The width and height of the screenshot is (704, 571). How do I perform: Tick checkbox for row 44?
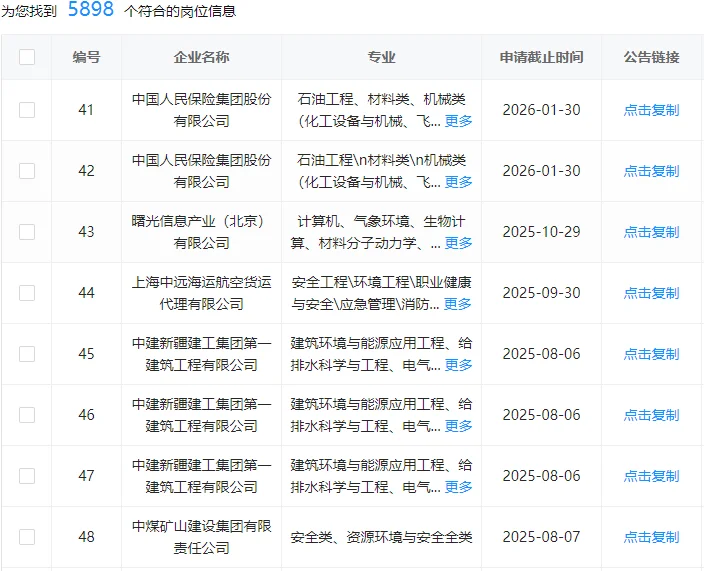27,293
